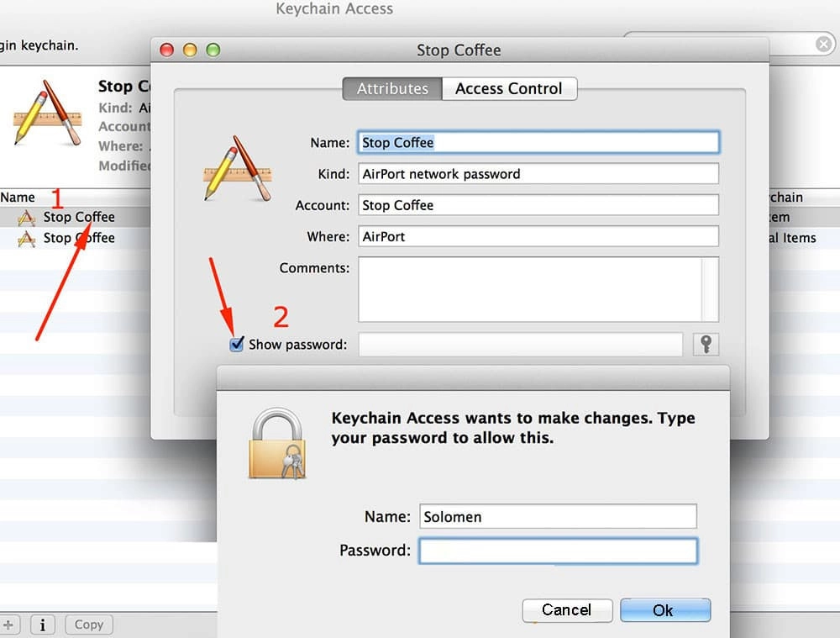840x638 pixels.
Task: Click the Password input field
Action: pos(558,551)
